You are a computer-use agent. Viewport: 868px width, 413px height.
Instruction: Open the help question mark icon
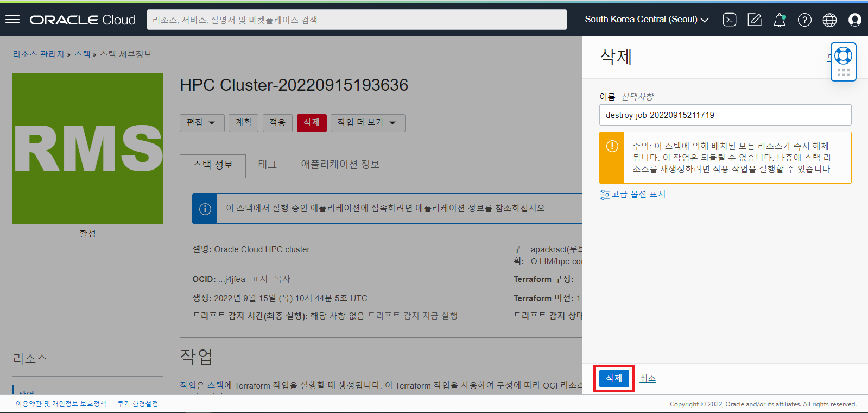(804, 20)
